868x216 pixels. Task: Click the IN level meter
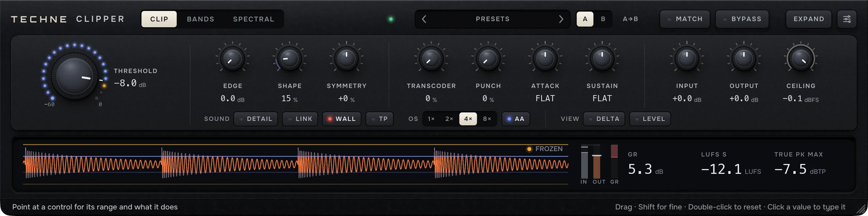tap(584, 162)
